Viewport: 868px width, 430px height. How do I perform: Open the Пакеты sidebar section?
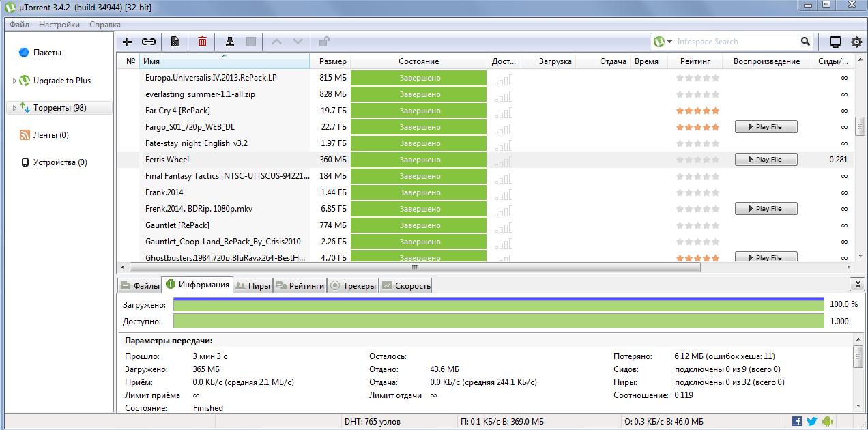click(47, 53)
